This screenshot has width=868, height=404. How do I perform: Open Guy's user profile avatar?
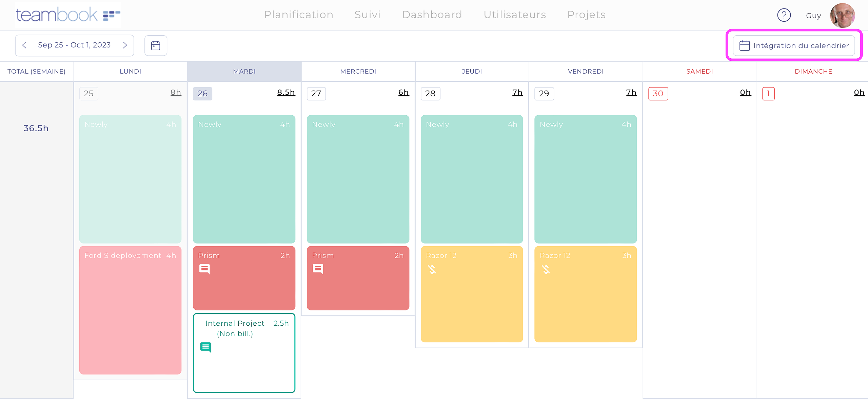pos(842,15)
